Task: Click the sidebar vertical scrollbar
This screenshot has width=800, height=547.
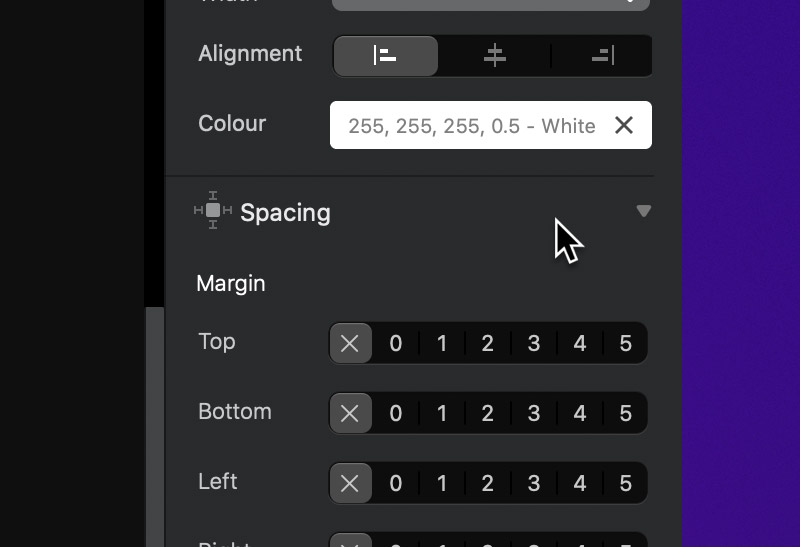Action: 155,427
